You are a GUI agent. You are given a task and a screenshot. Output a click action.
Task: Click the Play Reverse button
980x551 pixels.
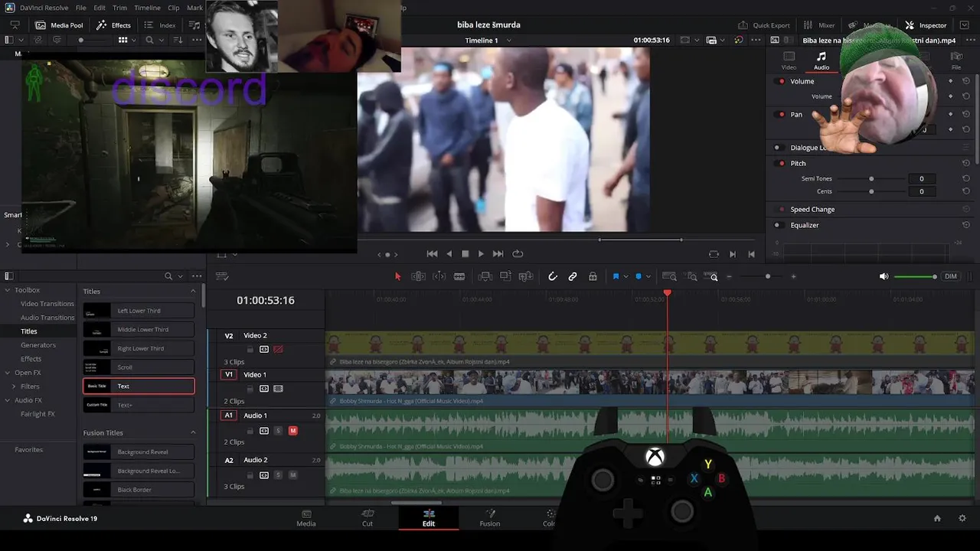[x=449, y=254]
